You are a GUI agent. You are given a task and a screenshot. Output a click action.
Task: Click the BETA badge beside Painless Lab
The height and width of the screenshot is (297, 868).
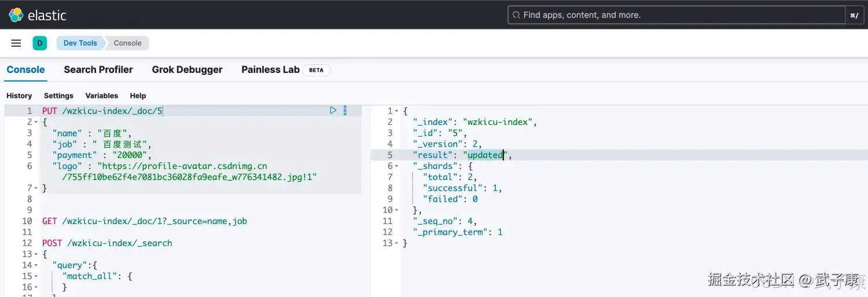pyautogui.click(x=316, y=70)
